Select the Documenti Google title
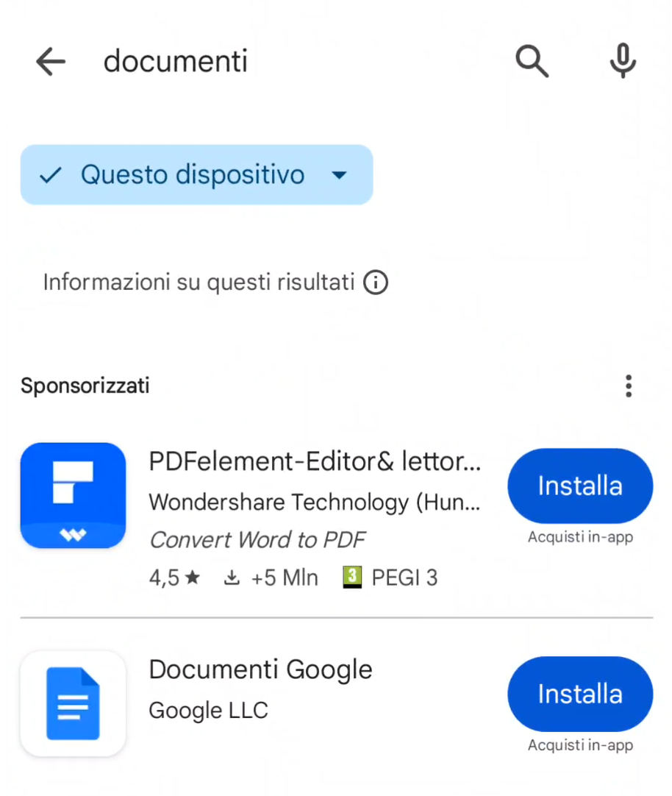Viewport: 672px width, 796px height. 260,669
